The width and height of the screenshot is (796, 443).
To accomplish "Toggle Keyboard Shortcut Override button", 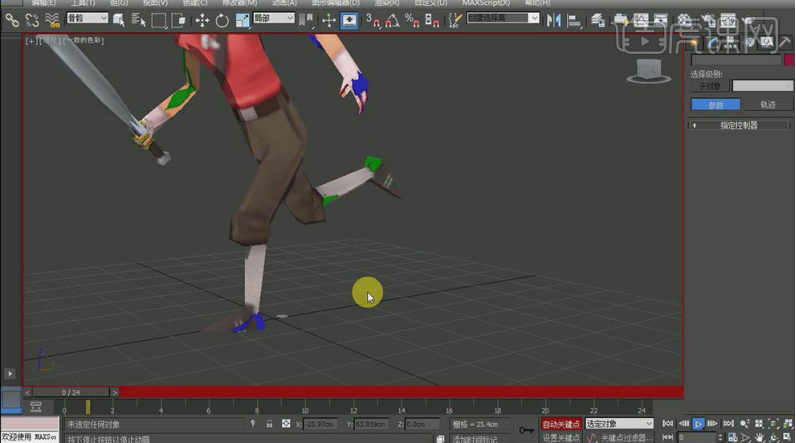I will [x=349, y=20].
